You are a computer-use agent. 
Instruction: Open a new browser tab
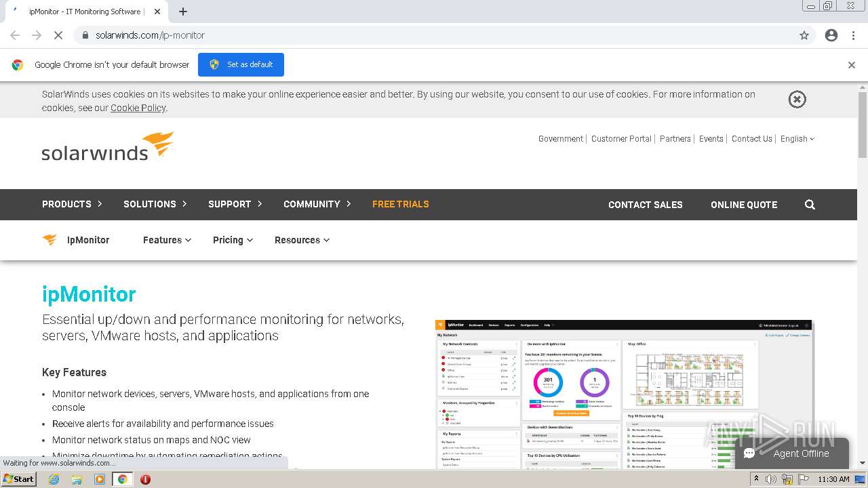183,12
